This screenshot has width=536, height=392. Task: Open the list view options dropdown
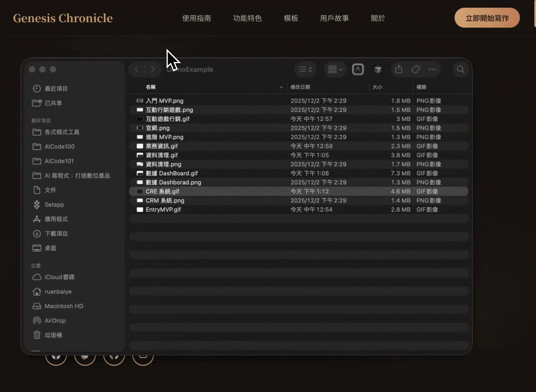305,69
